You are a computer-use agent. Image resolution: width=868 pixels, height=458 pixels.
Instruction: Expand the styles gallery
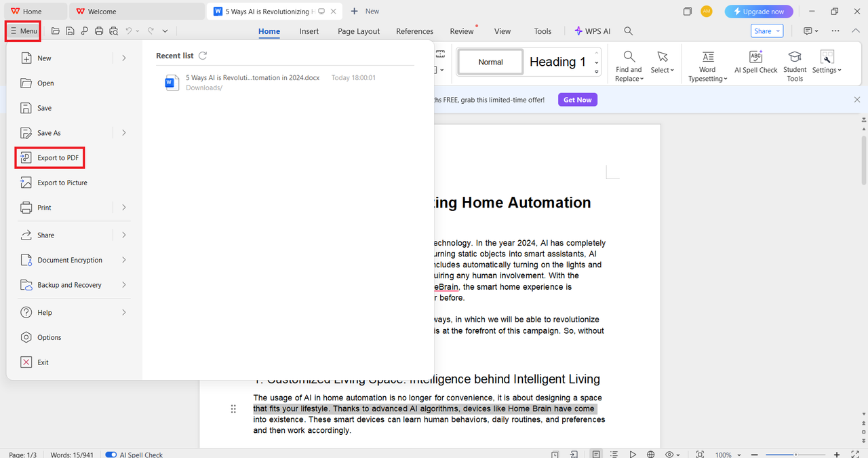tap(597, 71)
